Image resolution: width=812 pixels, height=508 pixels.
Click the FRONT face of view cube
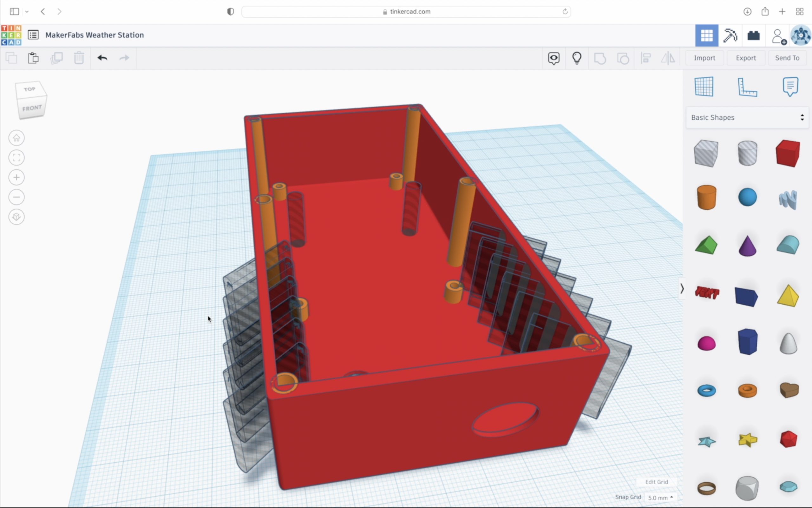point(32,108)
